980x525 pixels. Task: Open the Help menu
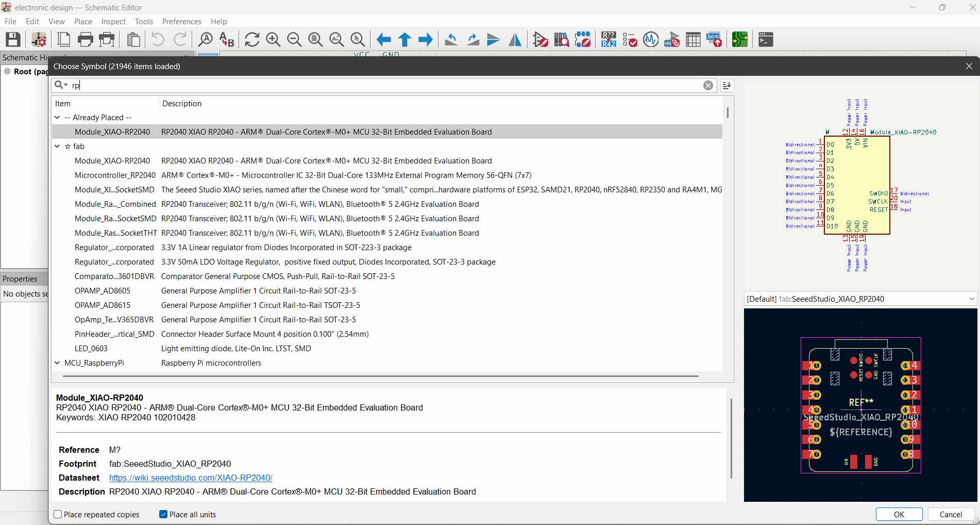click(219, 21)
